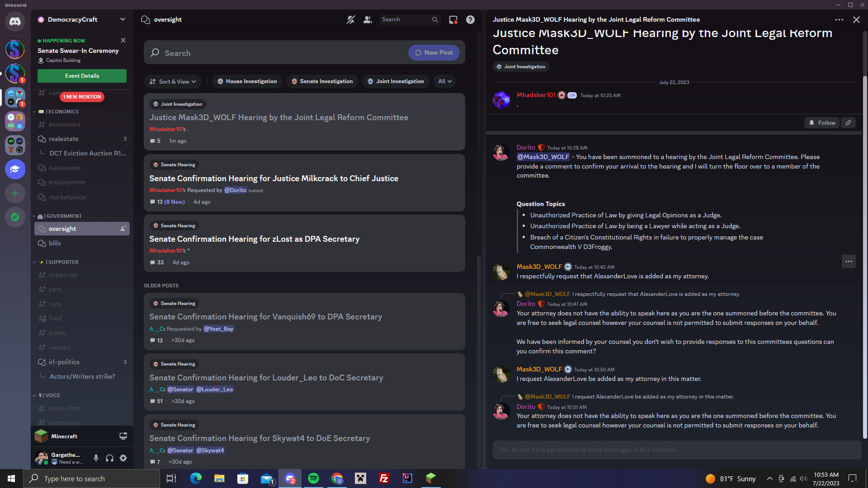
Task: Mute microphone in user panel
Action: 96,458
